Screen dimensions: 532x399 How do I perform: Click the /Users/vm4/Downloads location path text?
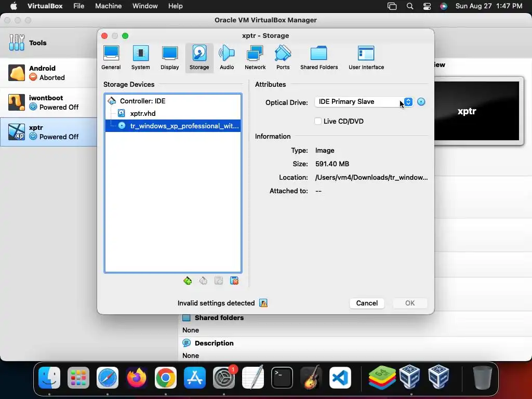coord(371,178)
